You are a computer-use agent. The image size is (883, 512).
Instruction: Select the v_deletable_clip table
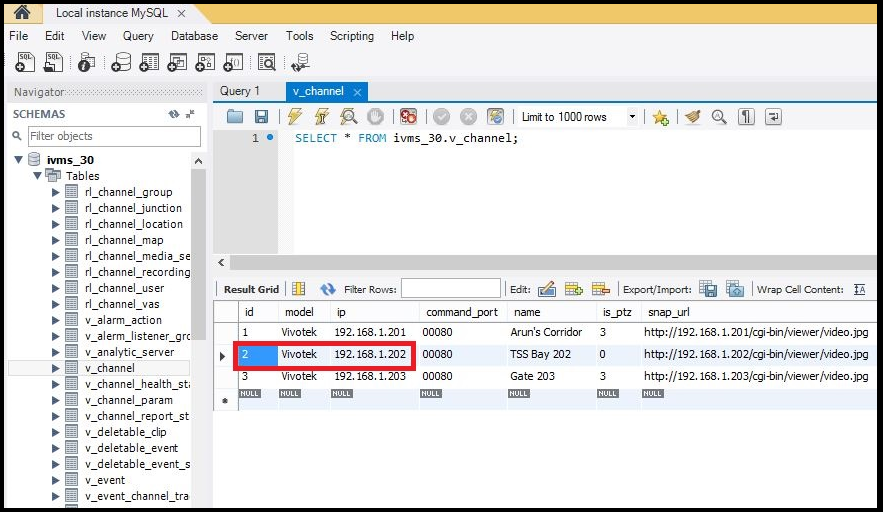(126, 432)
